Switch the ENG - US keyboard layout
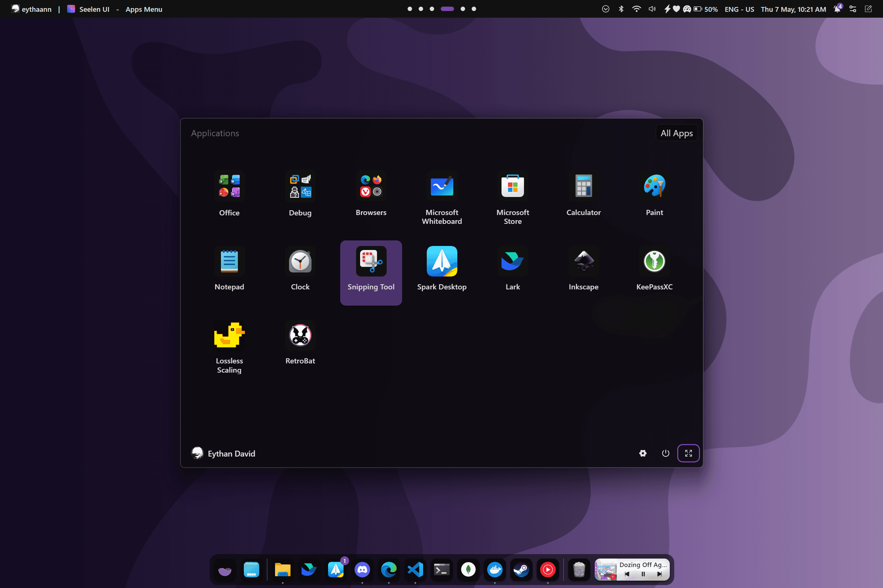This screenshot has width=883, height=588. [739, 9]
